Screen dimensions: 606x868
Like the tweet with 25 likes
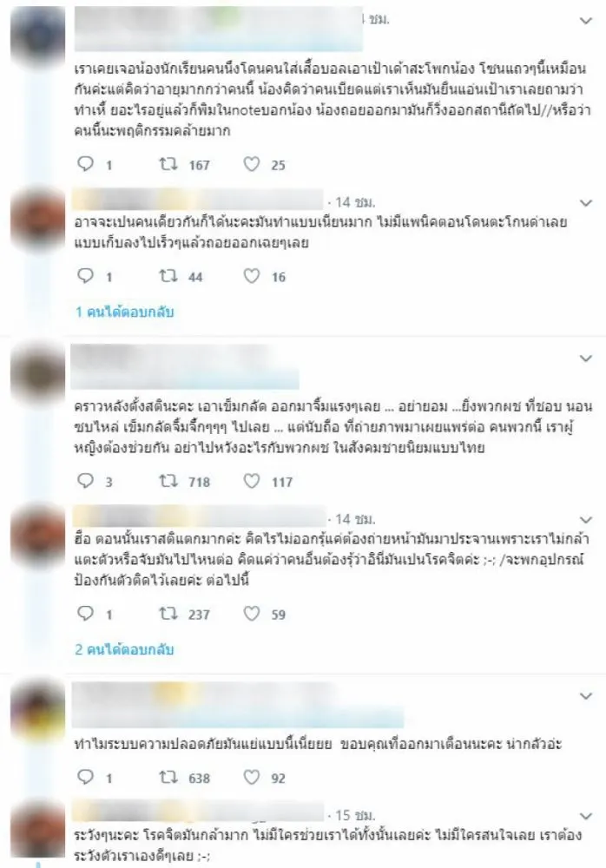coord(252,164)
